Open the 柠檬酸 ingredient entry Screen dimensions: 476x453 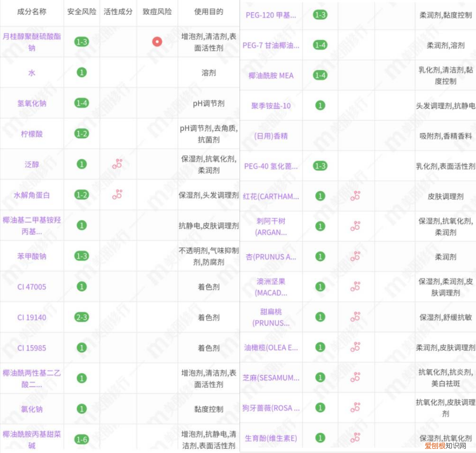pos(31,134)
